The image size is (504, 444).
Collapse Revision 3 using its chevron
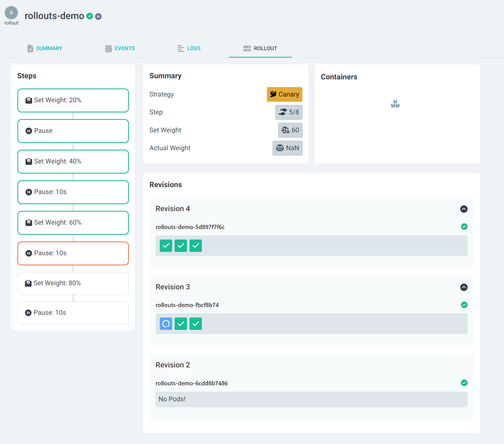tap(464, 287)
